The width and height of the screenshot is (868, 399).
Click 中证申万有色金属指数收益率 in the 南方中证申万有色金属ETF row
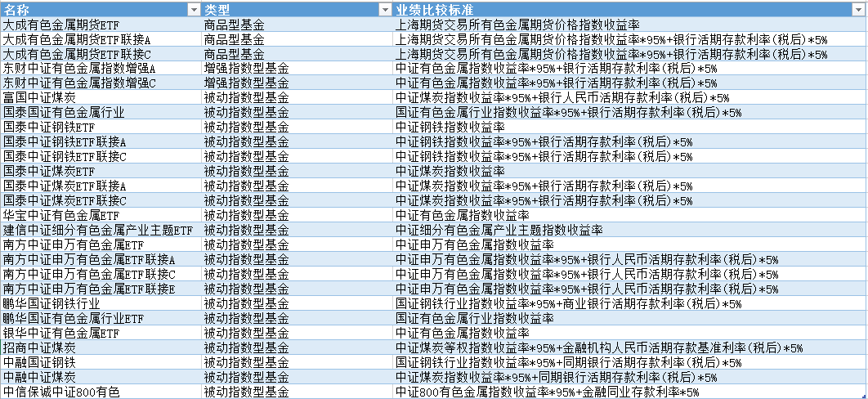pyautogui.click(x=630, y=244)
